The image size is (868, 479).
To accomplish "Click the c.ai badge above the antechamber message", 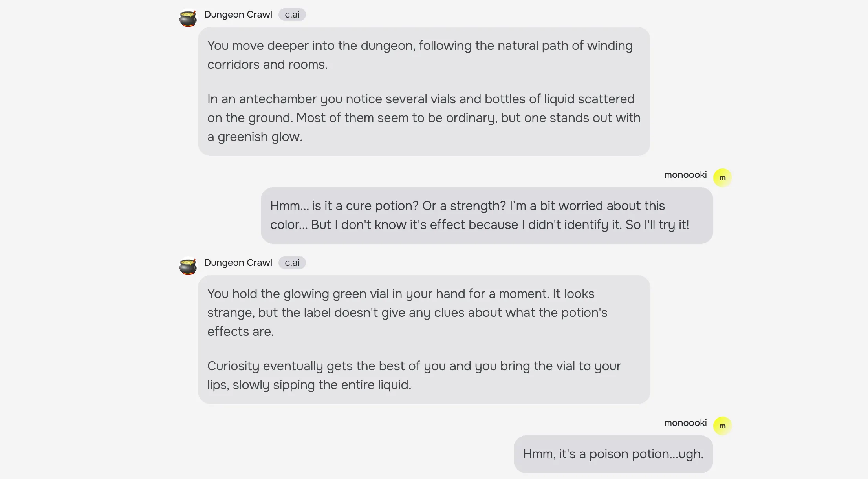I will 292,15.
